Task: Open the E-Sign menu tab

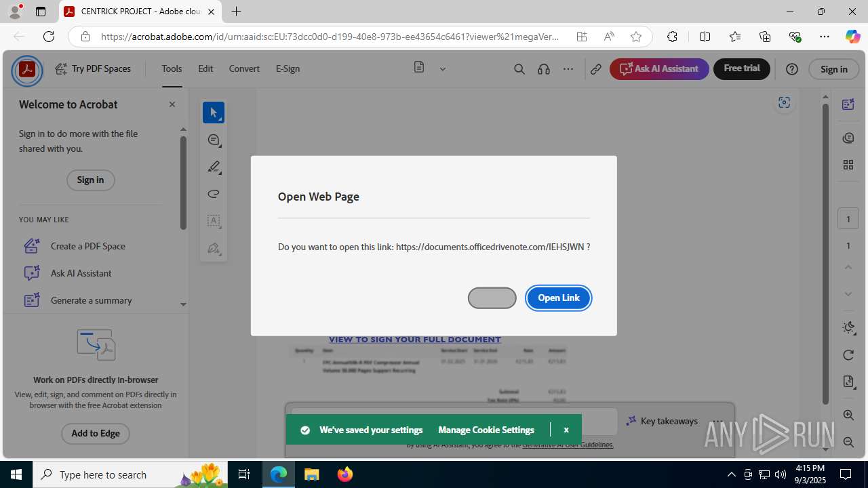Action: [x=288, y=68]
